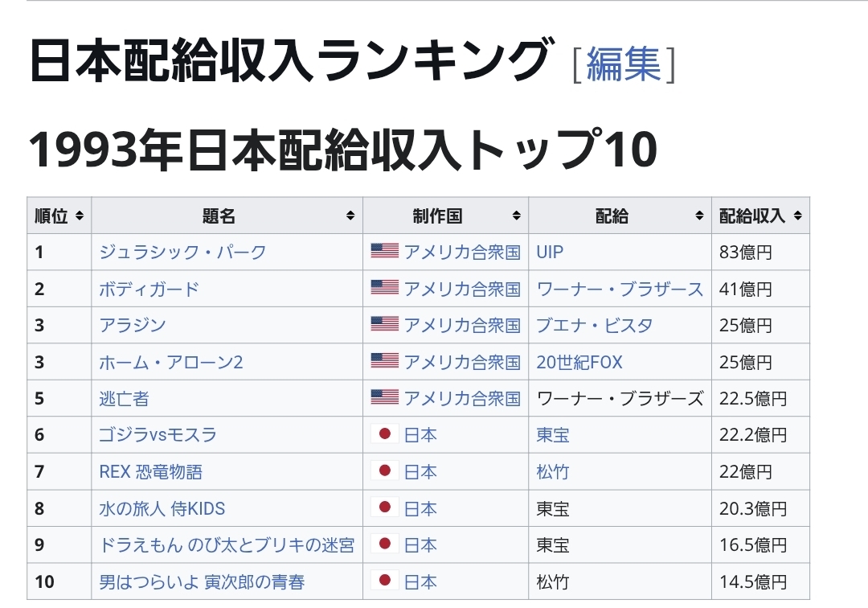Click Japan flag in 男はつらいよ row
Image resolution: width=868 pixels, height=608 pixels.
click(x=384, y=581)
